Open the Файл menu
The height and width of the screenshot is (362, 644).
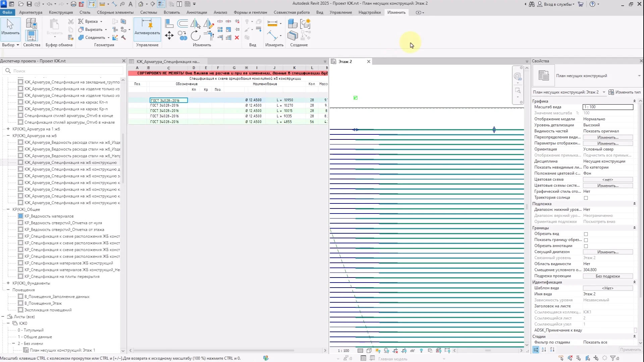7,12
